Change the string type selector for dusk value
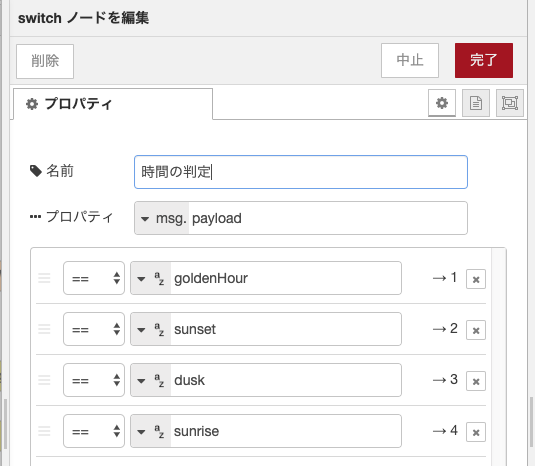The height and width of the screenshot is (466, 535). click(x=150, y=380)
